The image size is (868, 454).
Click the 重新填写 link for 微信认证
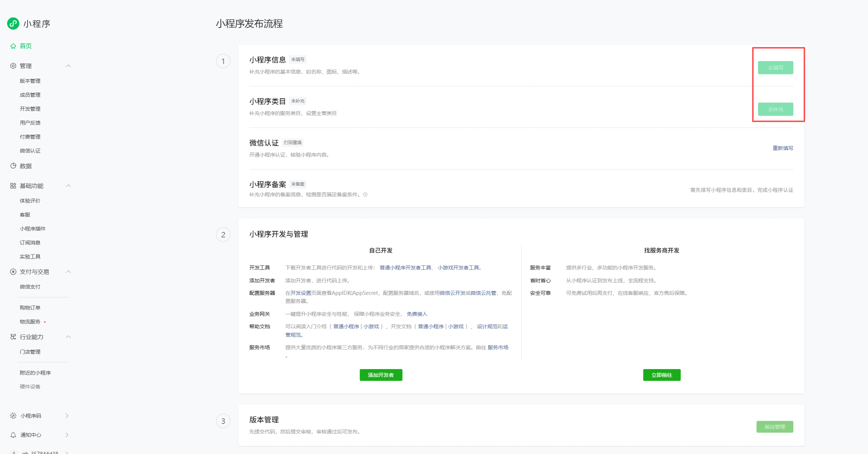783,148
